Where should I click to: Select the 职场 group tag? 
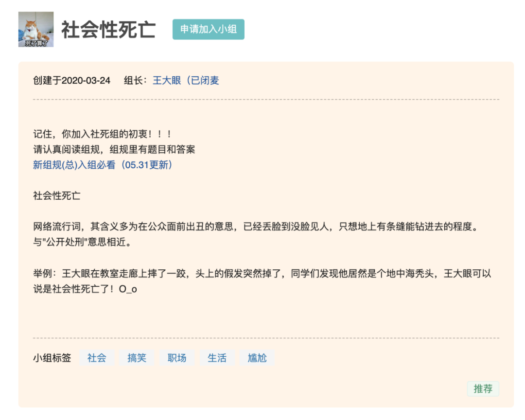(177, 358)
